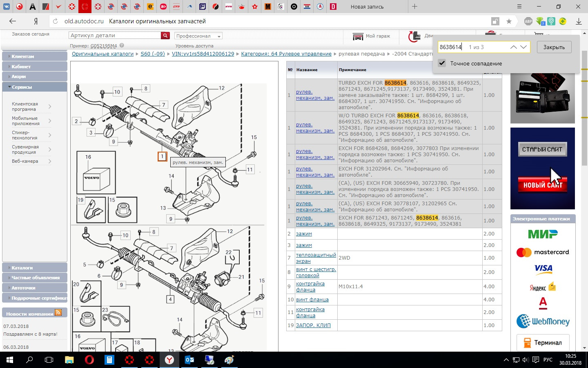The width and height of the screenshot is (588, 368).
Task: Open the taskbar search magnifier
Action: pos(29,360)
